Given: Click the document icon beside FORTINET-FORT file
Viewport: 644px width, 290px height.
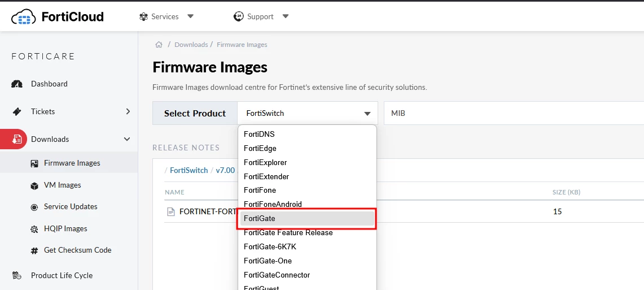Looking at the screenshot, I should click(170, 212).
